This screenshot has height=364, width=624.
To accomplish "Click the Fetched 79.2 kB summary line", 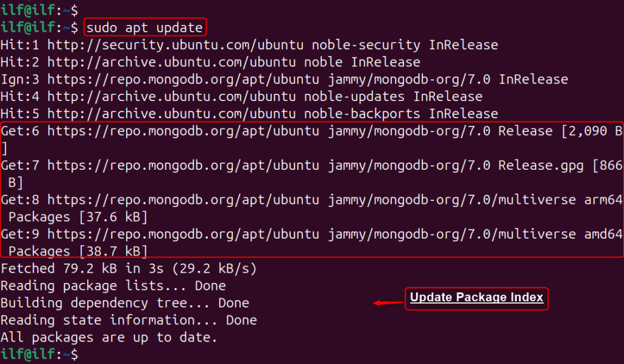I will (129, 268).
